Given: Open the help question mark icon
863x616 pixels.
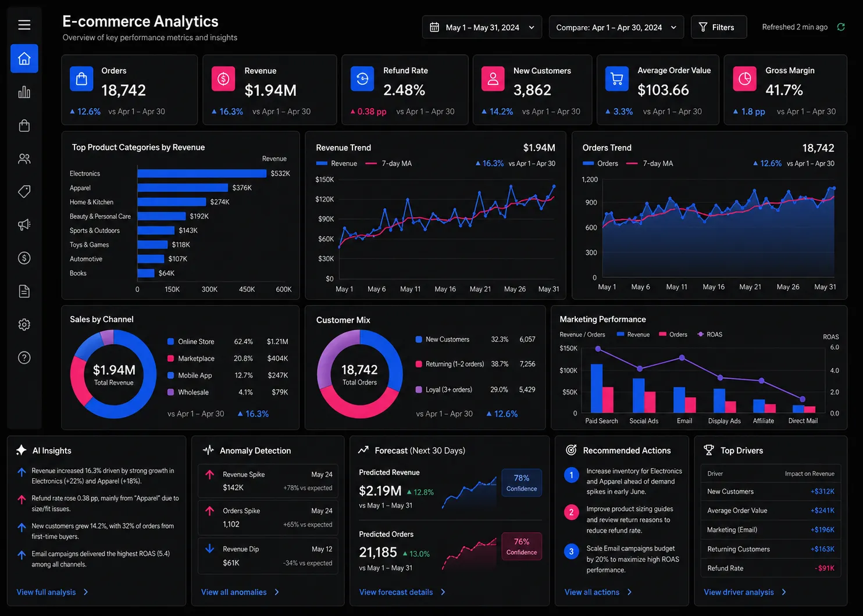Looking at the screenshot, I should (24, 357).
